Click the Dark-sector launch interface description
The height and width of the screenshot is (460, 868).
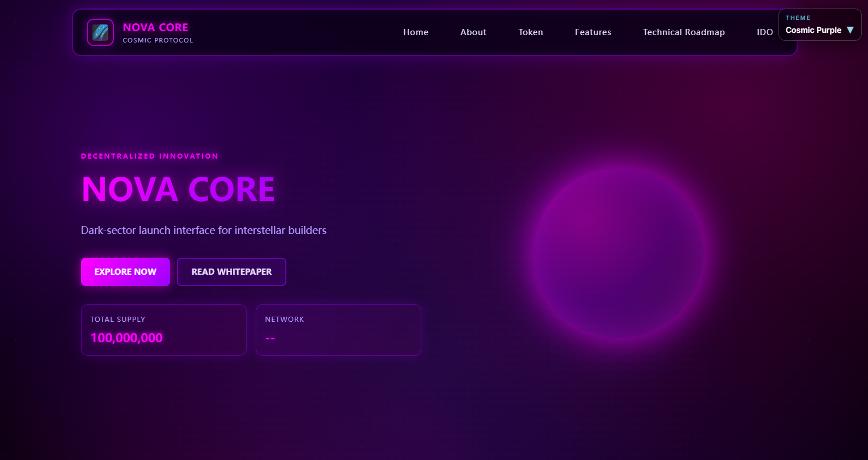click(x=204, y=231)
